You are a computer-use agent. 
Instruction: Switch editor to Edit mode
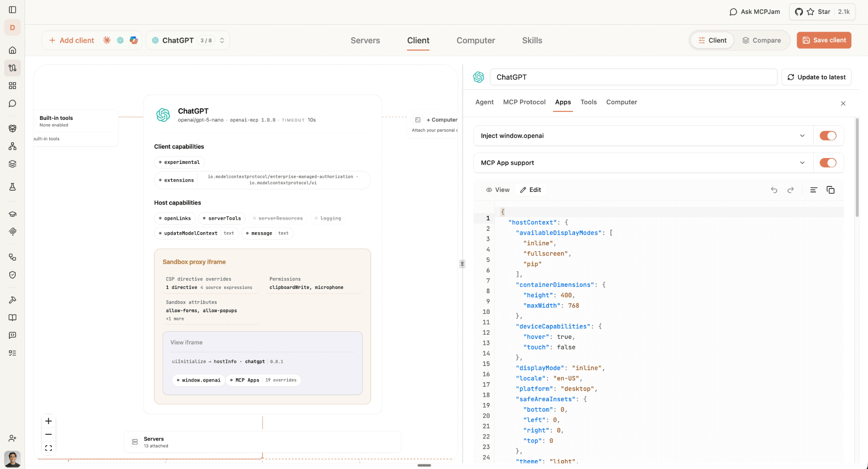click(531, 190)
